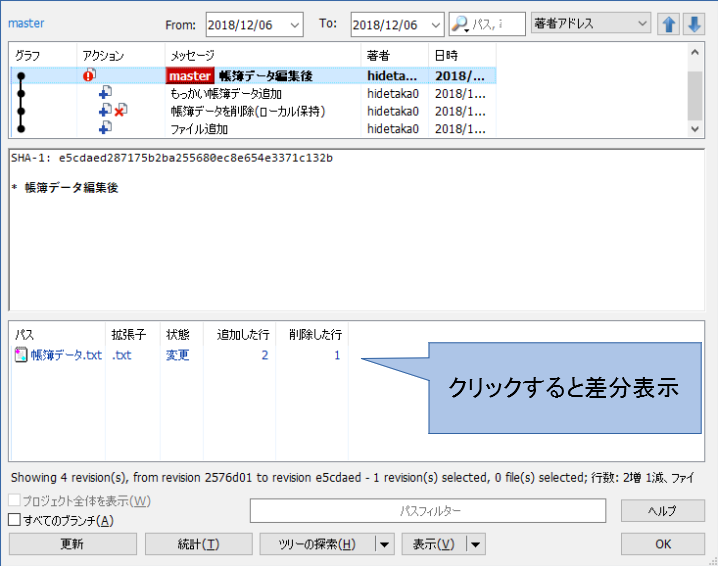Click the 削除した行 column header
This screenshot has width=718, height=566.
click(312, 335)
